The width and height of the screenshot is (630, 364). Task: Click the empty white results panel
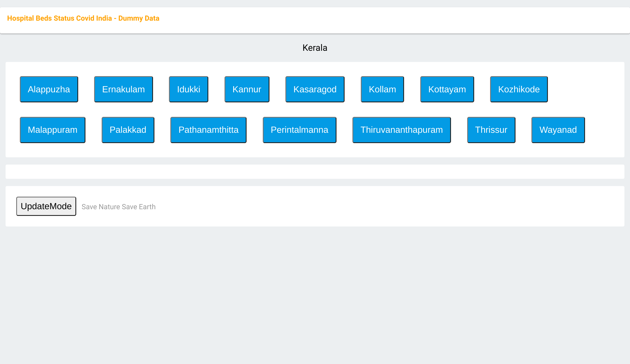point(315,172)
